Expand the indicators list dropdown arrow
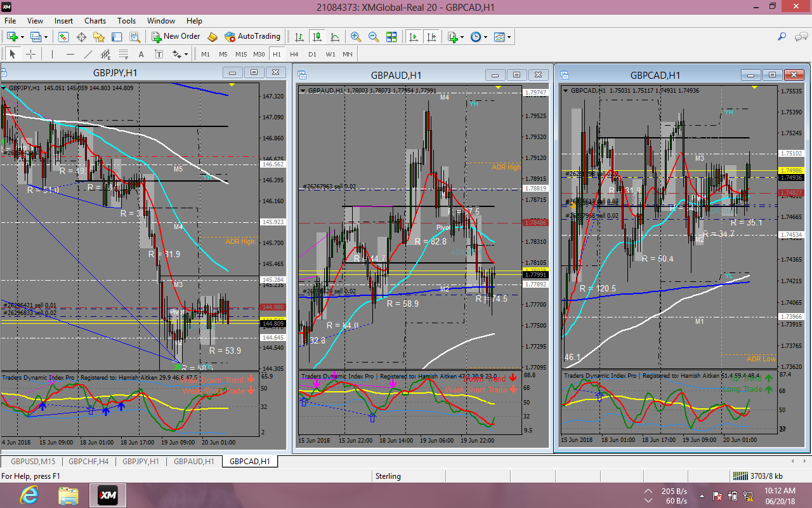This screenshot has width=812, height=508. [462, 37]
